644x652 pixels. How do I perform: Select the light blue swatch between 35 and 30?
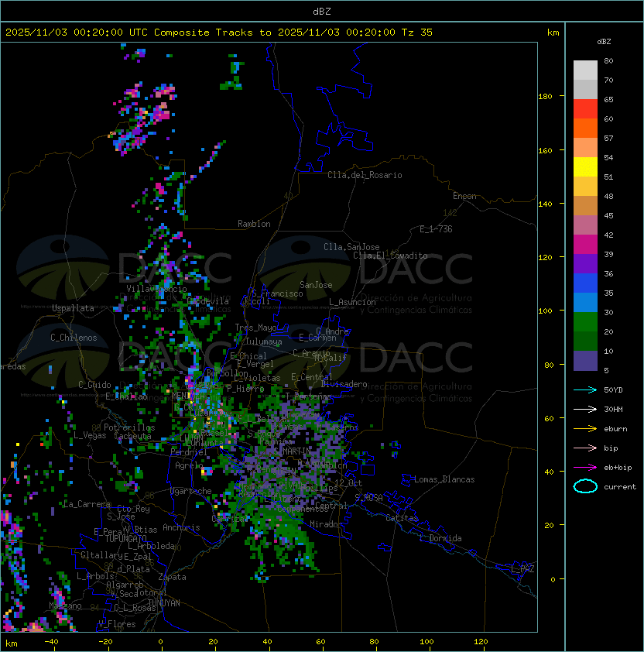pos(585,302)
